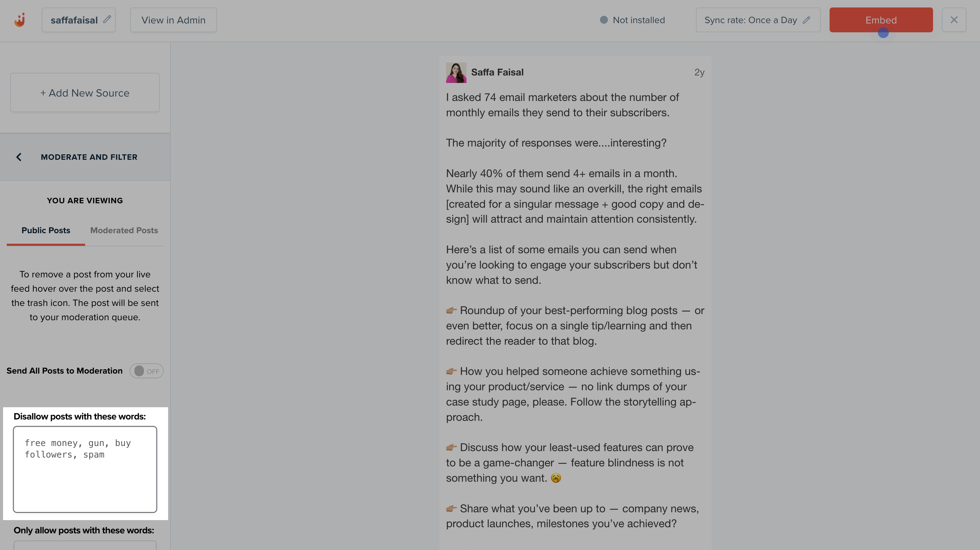This screenshot has width=980, height=550.
Task: Click the Juicer logo icon
Action: pos(20,20)
